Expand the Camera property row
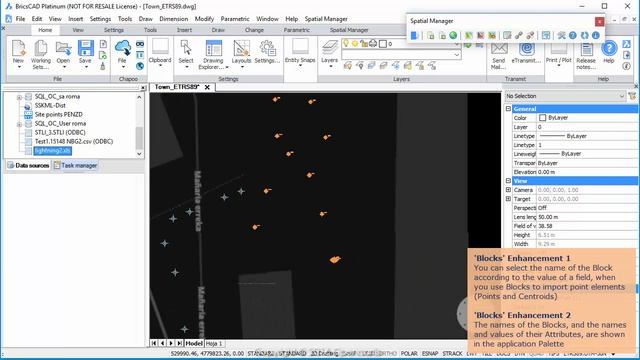 [x=508, y=190]
